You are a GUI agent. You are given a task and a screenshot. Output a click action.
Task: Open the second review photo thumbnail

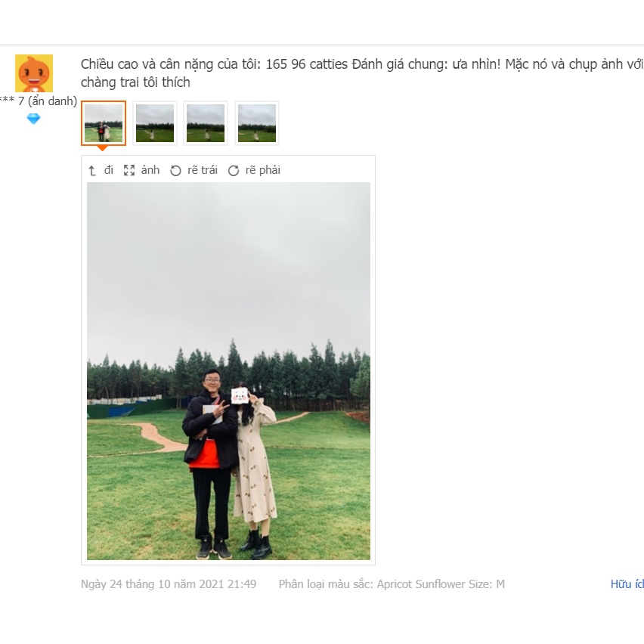tap(155, 123)
